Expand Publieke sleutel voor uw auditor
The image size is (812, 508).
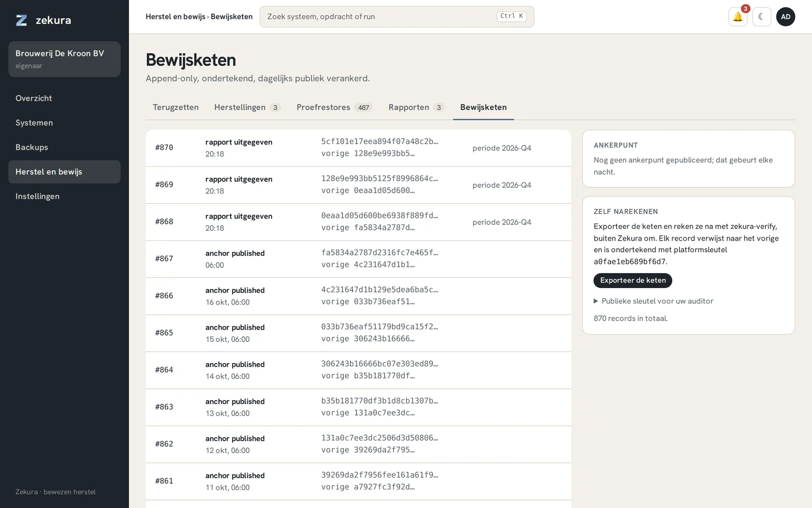tap(653, 301)
